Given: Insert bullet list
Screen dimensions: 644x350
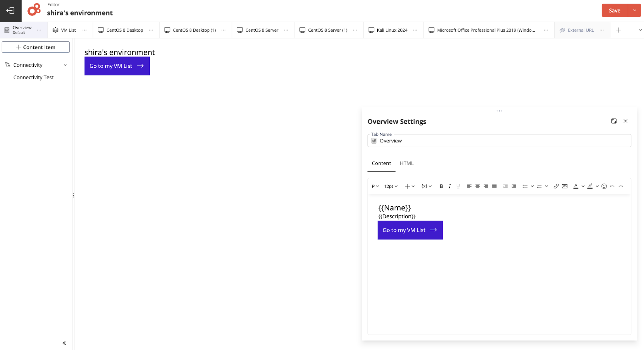Looking at the screenshot, I should click(x=525, y=186).
